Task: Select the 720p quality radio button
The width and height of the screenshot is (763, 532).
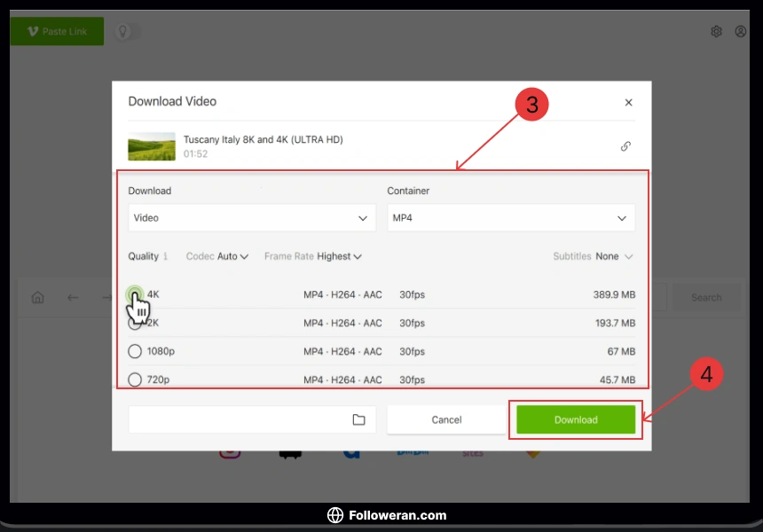Action: pyautogui.click(x=135, y=379)
